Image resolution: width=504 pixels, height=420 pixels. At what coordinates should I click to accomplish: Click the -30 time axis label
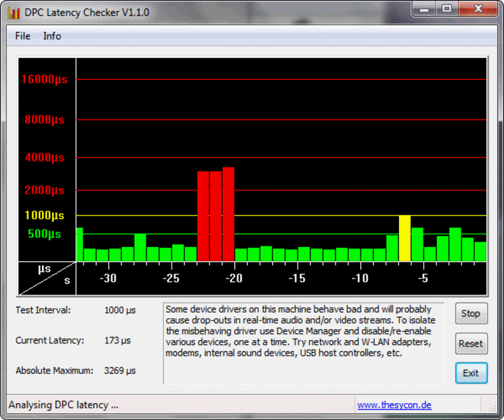(108, 278)
